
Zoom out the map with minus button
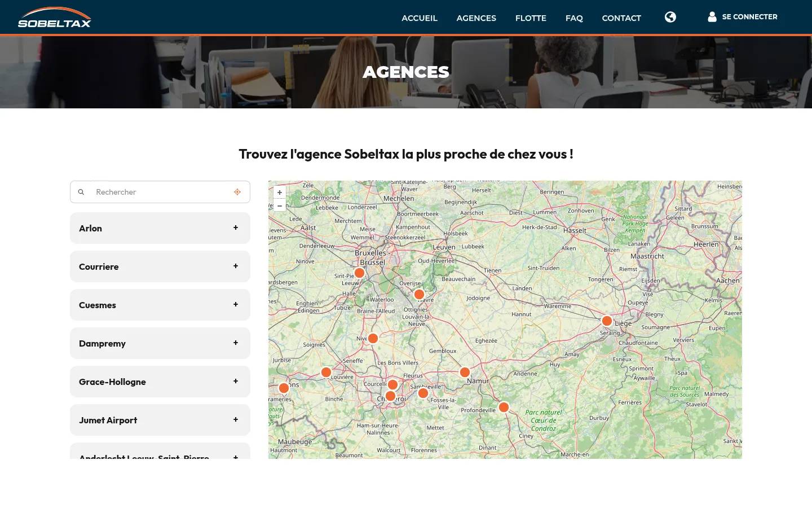pyautogui.click(x=280, y=205)
